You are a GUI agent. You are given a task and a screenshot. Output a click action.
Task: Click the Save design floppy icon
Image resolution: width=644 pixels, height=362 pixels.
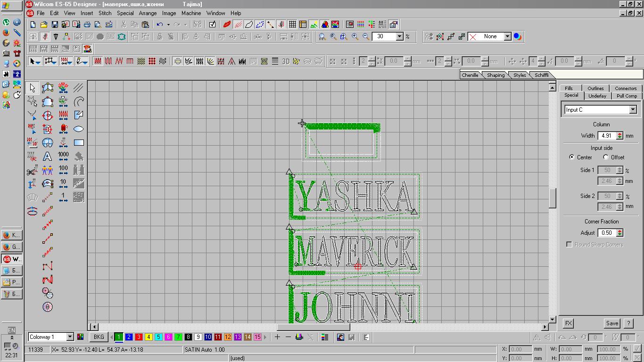tap(55, 25)
